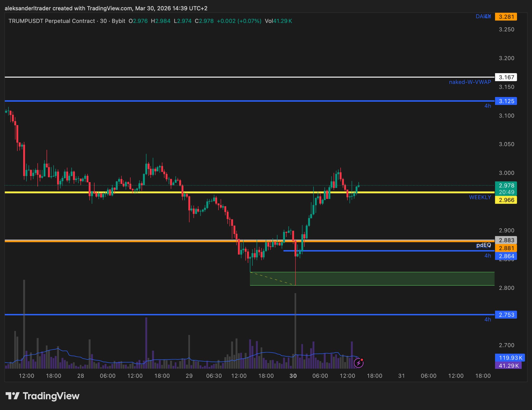Click the pdEQ level label
The height and width of the screenshot is (410, 532).
click(484, 245)
